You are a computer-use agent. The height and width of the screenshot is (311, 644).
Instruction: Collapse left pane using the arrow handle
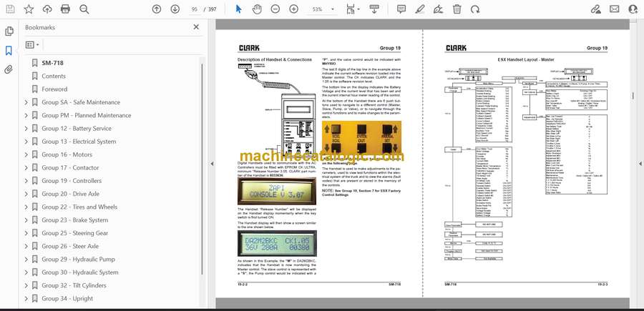click(x=212, y=164)
